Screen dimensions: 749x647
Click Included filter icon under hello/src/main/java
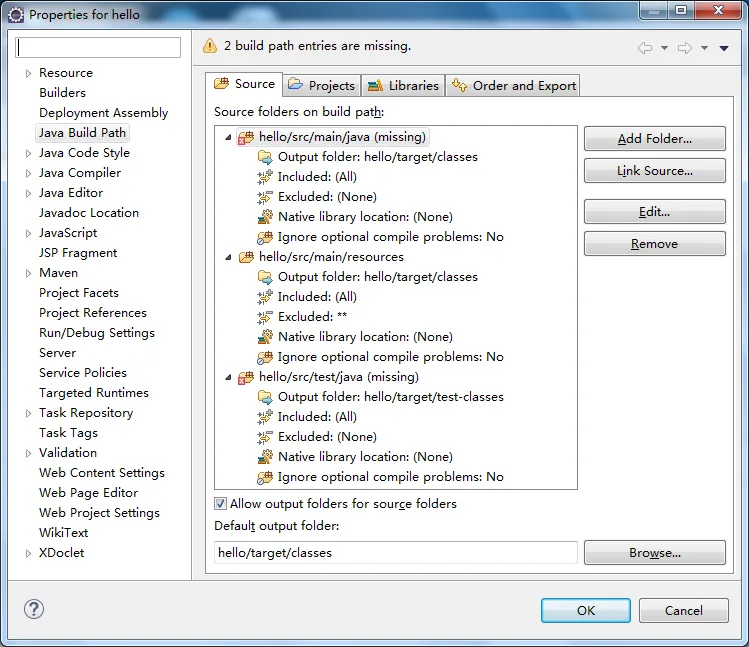(x=265, y=177)
